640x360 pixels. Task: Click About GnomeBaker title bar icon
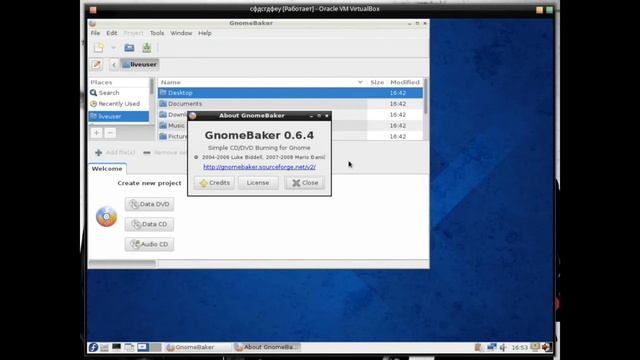pyautogui.click(x=193, y=116)
